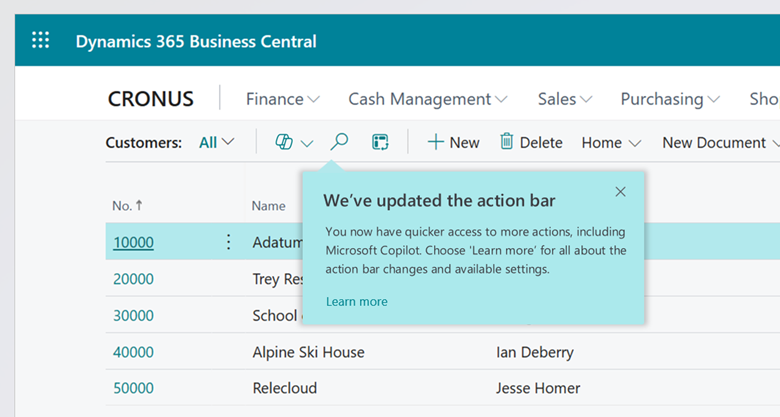Viewport: 780px width, 417px height.
Task: Open customer number 50000
Action: 133,388
